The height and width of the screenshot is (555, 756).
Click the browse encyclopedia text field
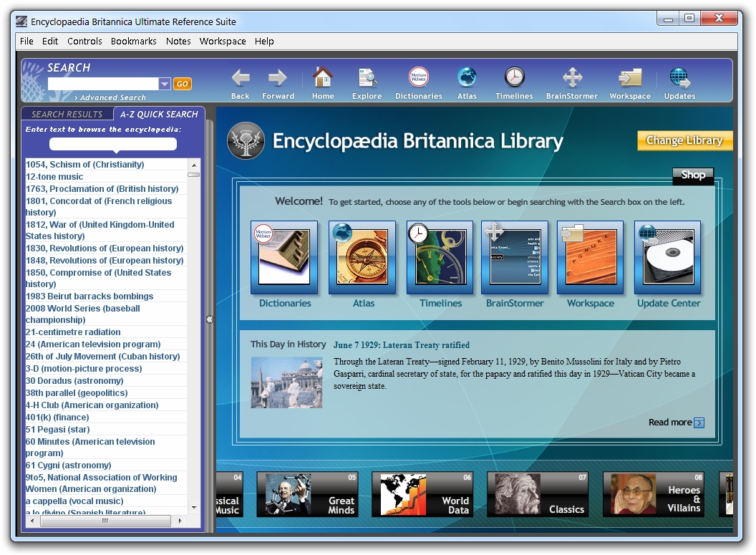coord(113,144)
